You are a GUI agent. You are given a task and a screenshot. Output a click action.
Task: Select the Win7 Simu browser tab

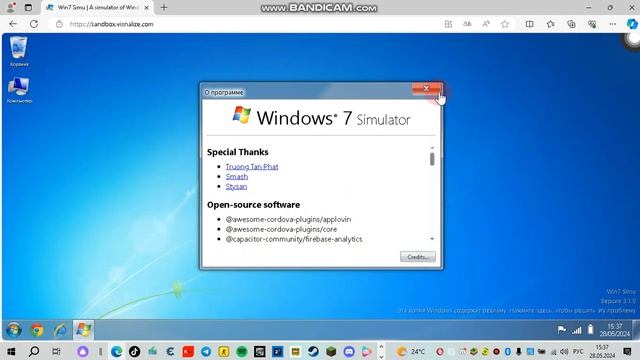[x=97, y=8]
